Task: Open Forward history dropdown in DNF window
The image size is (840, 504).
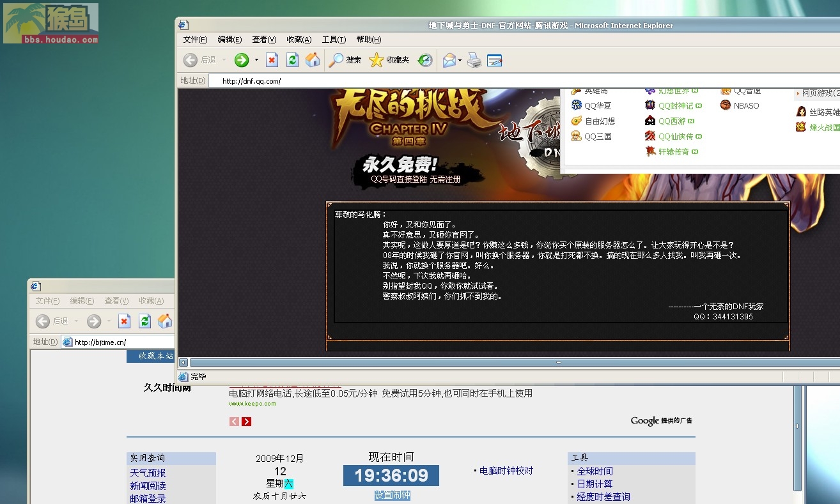Action: pyautogui.click(x=256, y=60)
